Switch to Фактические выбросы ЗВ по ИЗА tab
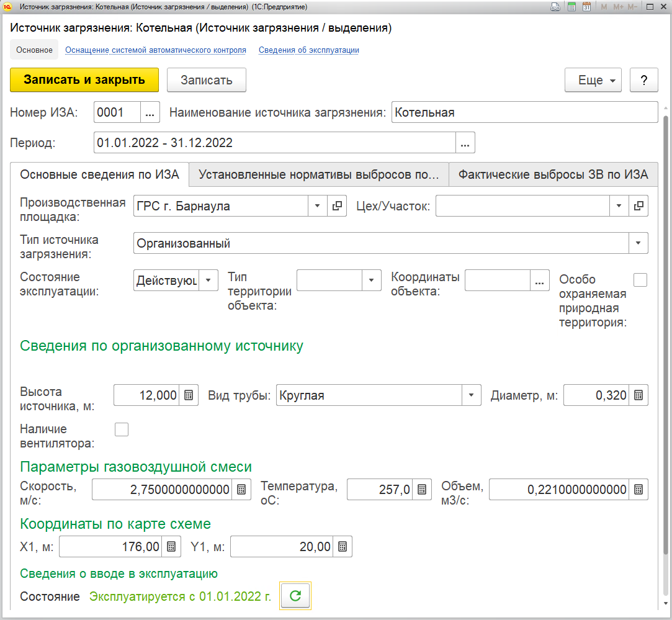 (x=553, y=174)
